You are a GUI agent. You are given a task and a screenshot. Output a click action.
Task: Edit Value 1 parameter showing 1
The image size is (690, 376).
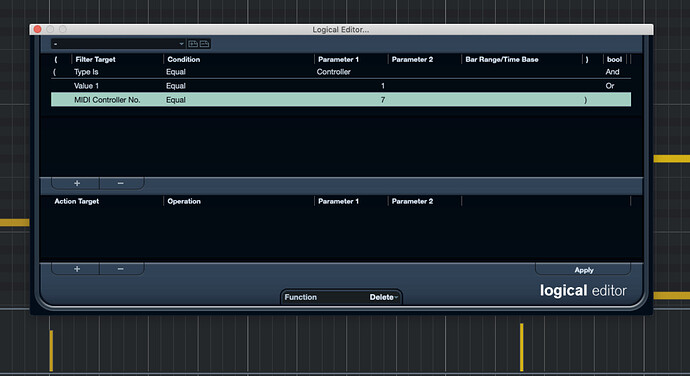[383, 86]
